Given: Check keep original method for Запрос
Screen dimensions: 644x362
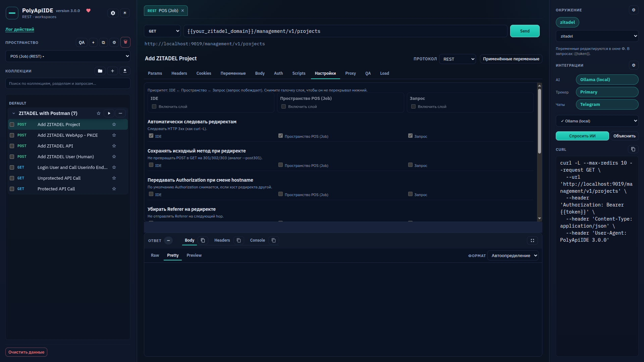Looking at the screenshot, I should [x=410, y=165].
